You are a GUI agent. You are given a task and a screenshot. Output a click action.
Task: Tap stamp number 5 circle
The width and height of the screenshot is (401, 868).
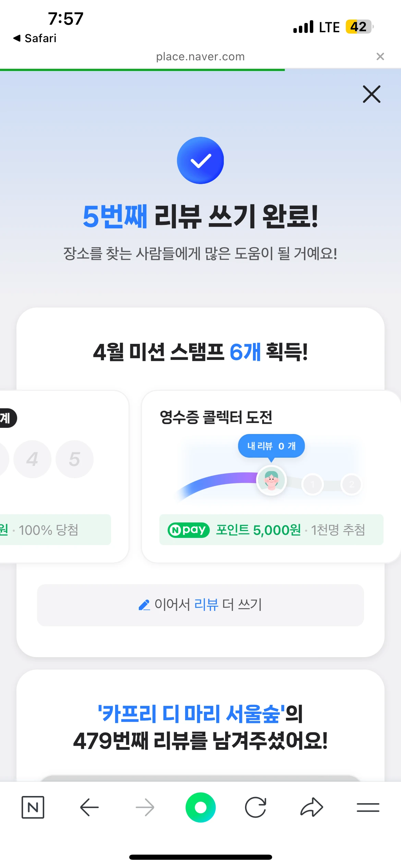point(75,459)
